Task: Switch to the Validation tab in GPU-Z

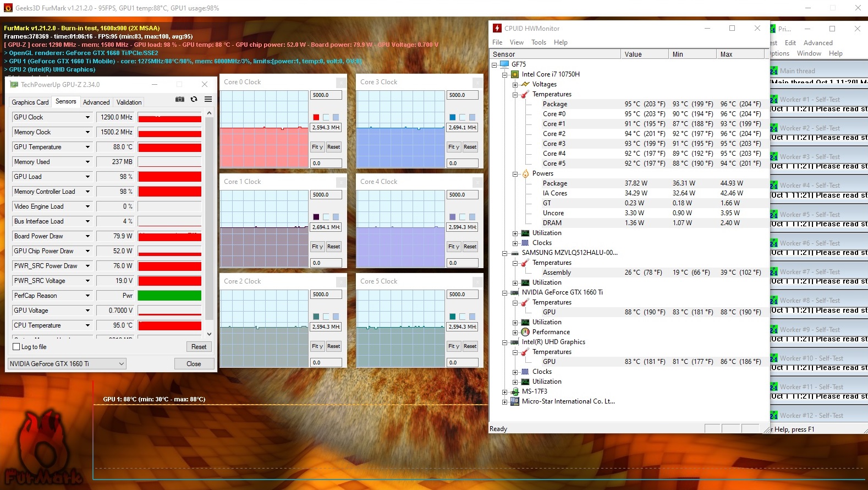Action: point(129,102)
